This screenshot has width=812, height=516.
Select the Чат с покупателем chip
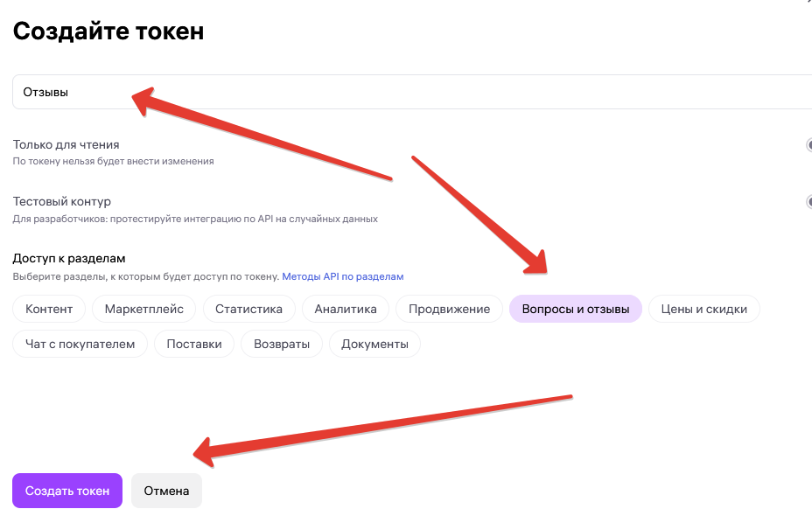tap(80, 345)
